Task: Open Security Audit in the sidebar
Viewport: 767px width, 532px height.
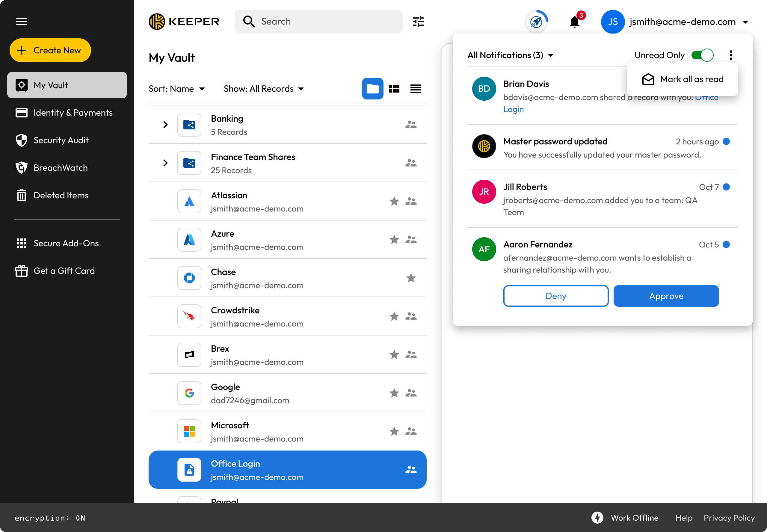Action: (x=61, y=140)
